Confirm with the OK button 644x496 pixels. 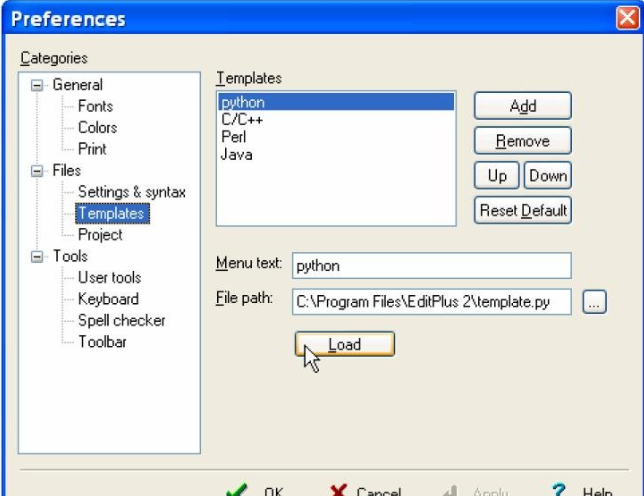(x=255, y=491)
